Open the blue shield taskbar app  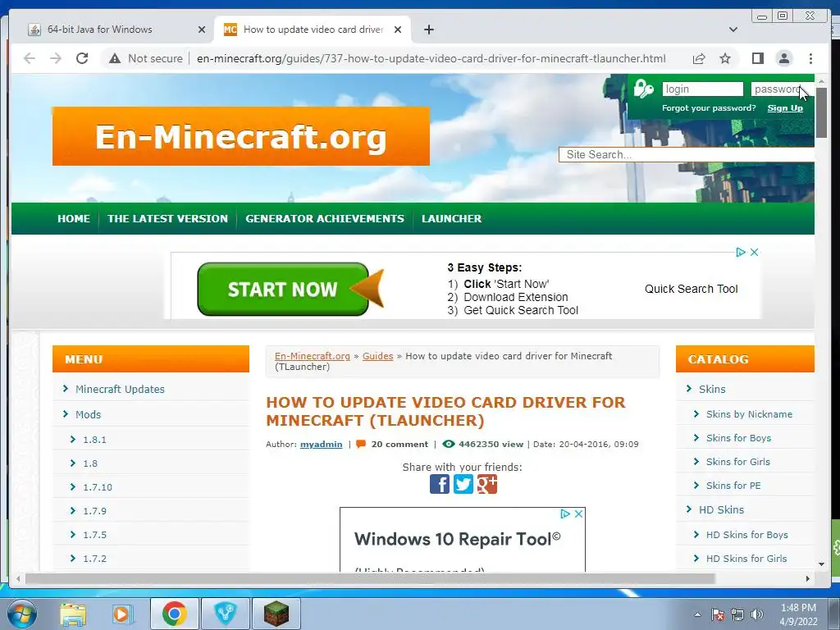(226, 614)
